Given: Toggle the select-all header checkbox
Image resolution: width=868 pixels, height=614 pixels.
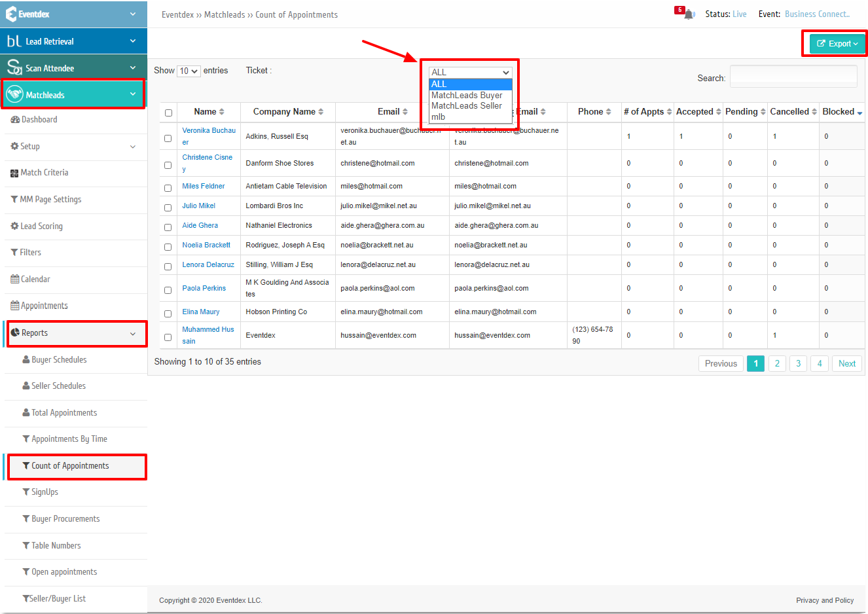Looking at the screenshot, I should 168,113.
